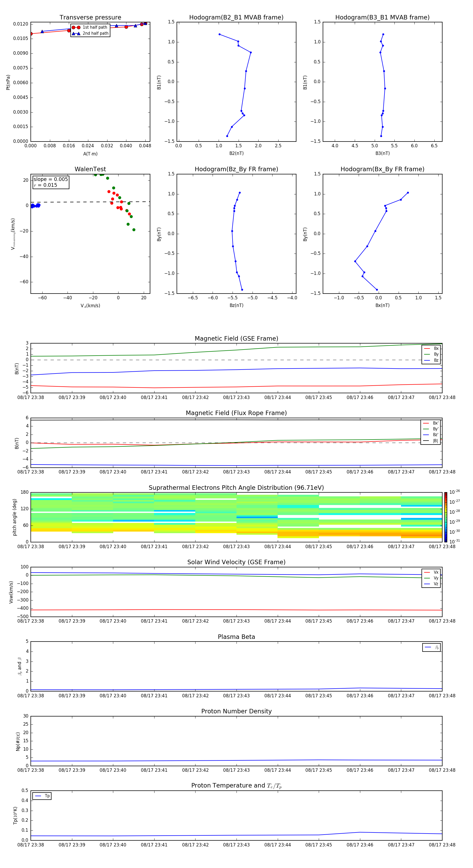The height and width of the screenshot is (868, 473).
Task: Select the "Hodogram(Bz_By FR frame)" title
Action: 236,169
